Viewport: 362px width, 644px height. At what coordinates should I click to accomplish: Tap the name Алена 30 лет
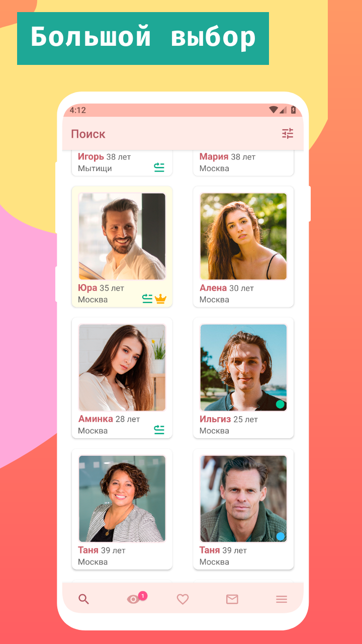tap(227, 288)
